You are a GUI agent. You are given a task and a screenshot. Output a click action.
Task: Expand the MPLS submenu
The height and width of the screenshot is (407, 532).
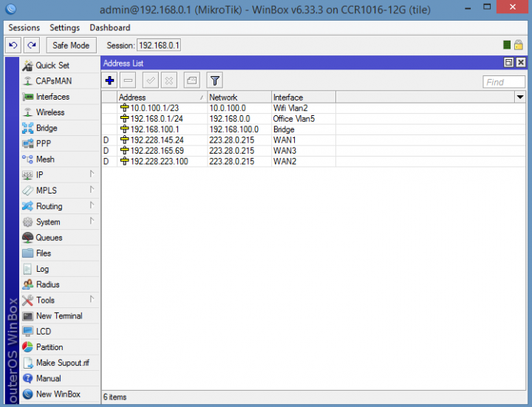[x=60, y=191]
